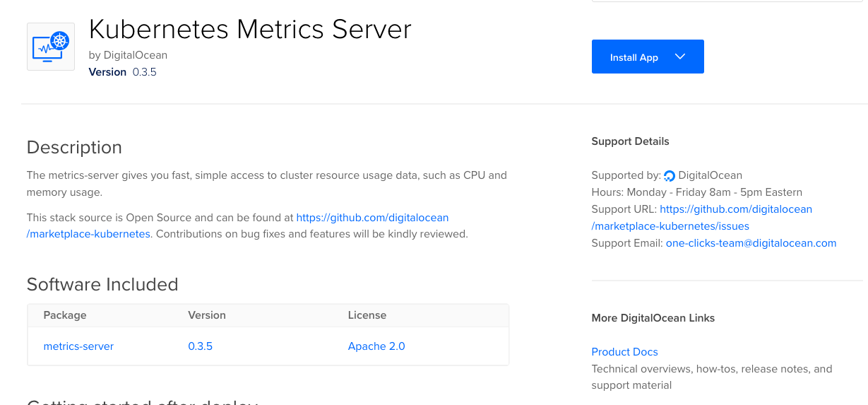868x405 pixels.
Task: Open the Product Docs link
Action: [x=624, y=352]
